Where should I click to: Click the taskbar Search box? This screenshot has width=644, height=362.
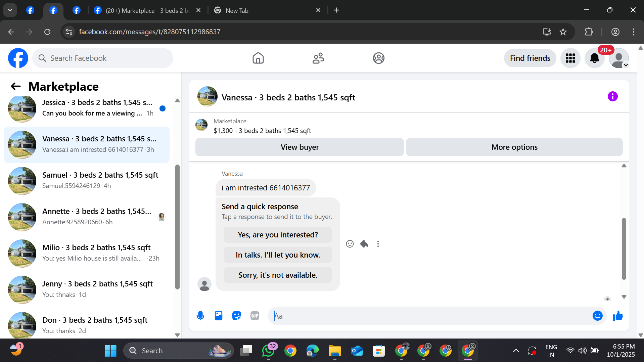pos(179,351)
